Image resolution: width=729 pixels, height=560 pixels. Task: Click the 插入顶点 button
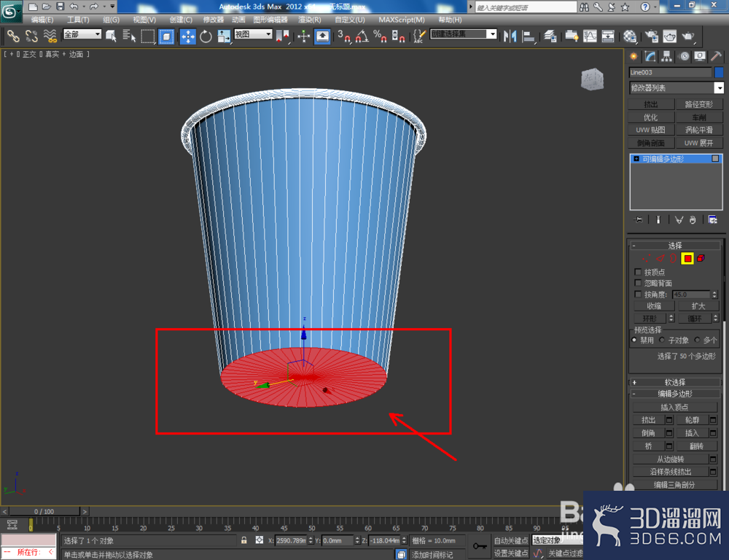[x=674, y=407]
